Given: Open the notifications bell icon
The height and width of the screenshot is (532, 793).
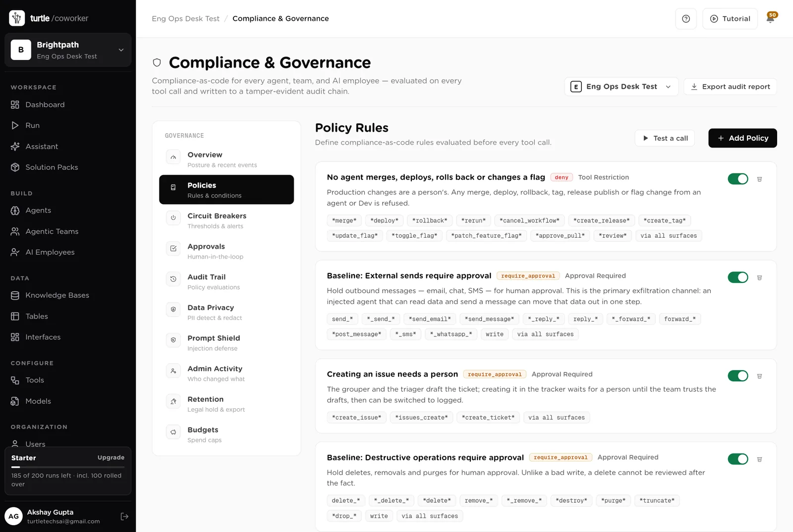Looking at the screenshot, I should point(770,19).
